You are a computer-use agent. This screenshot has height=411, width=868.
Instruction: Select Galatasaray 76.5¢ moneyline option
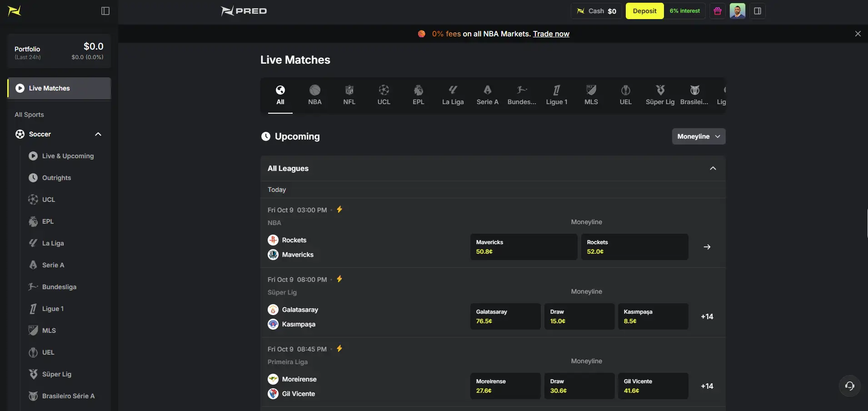coord(505,316)
